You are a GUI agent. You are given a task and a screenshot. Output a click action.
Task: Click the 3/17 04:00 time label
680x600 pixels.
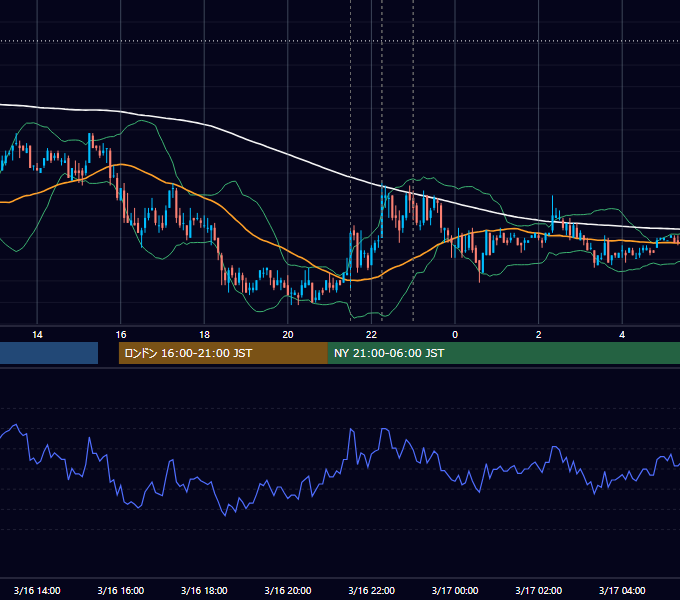pyautogui.click(x=622, y=590)
